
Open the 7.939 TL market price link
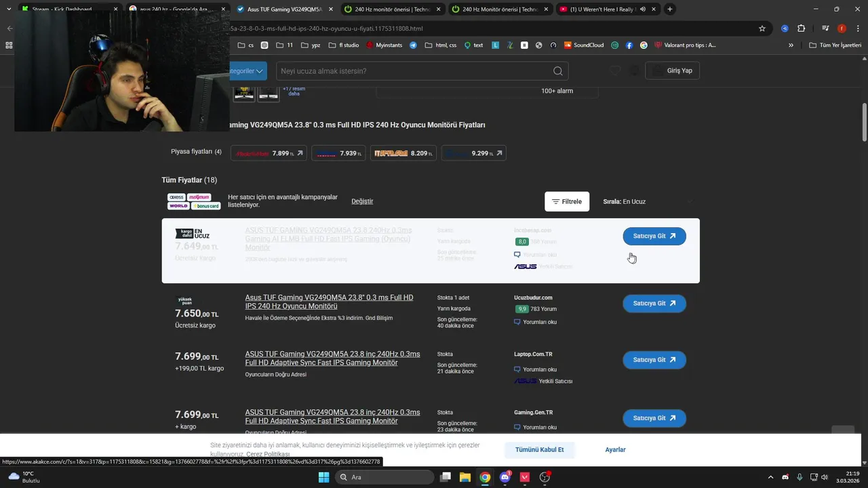point(338,153)
